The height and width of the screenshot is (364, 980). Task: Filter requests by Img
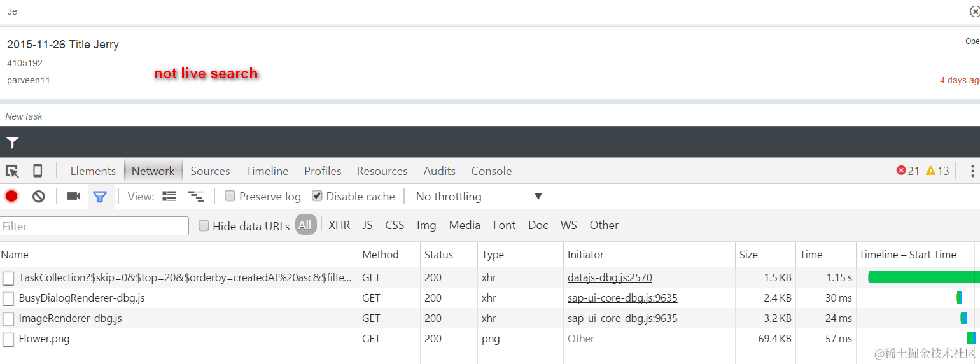[426, 225]
